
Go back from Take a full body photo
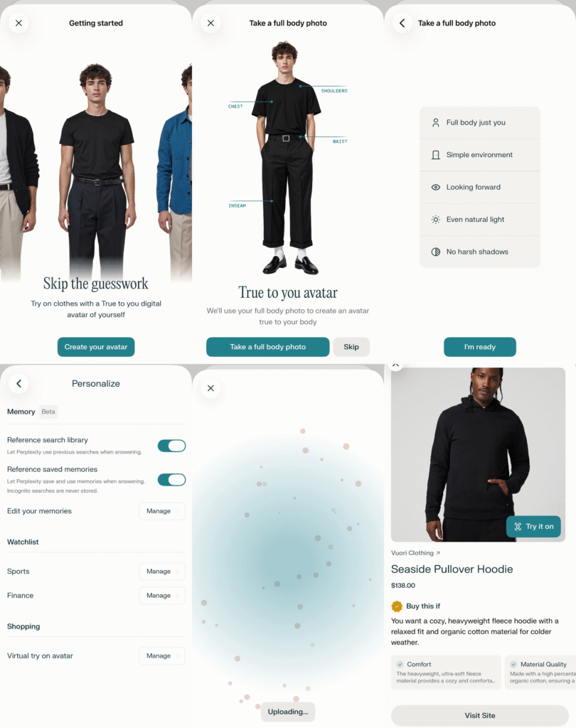pos(402,23)
